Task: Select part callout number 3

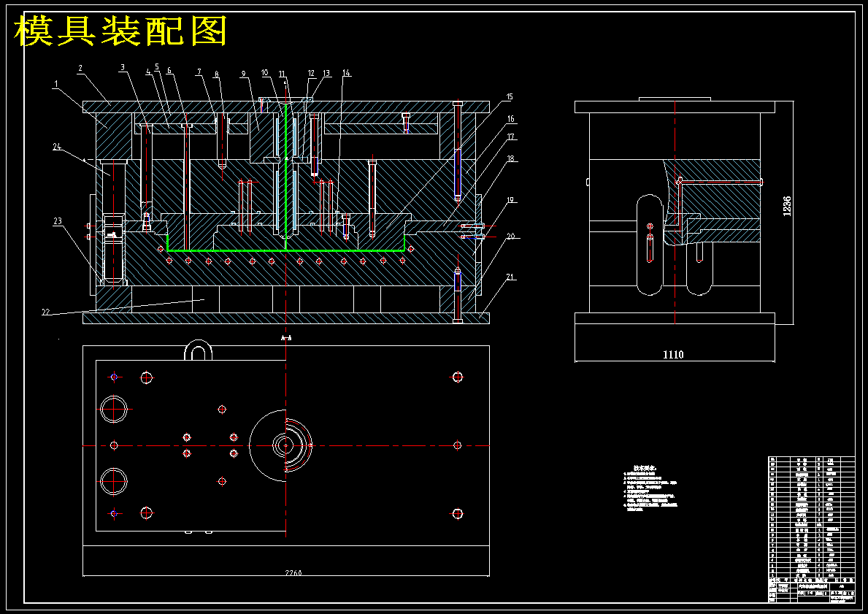Action: click(x=123, y=68)
